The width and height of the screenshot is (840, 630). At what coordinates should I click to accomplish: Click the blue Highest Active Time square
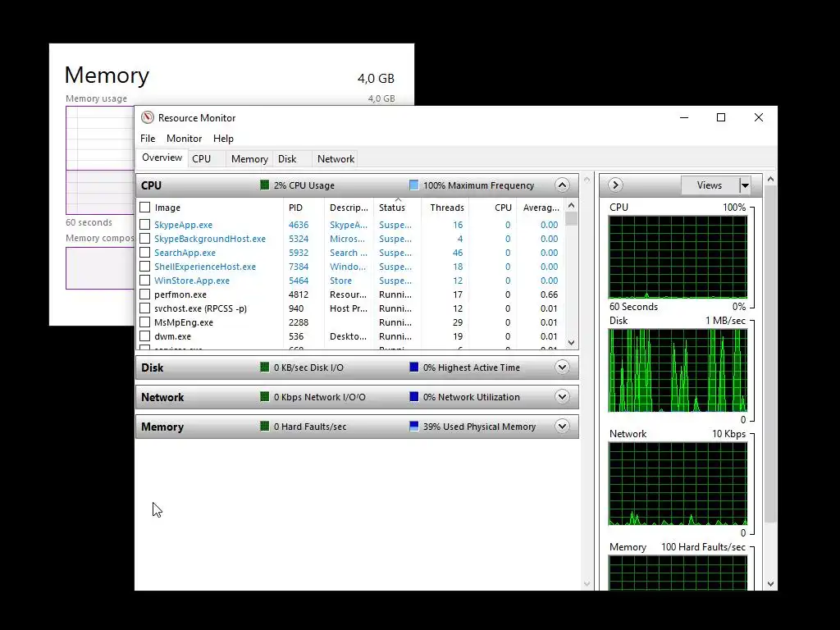[413, 367]
